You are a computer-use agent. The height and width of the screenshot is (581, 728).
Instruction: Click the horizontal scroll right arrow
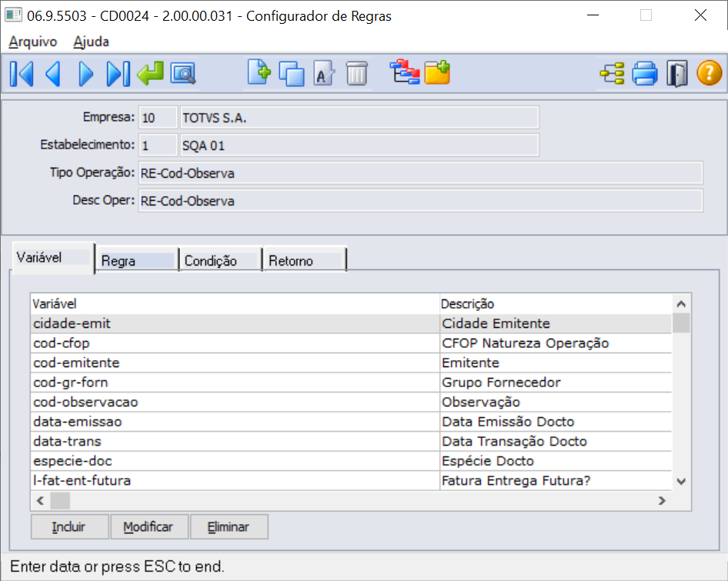coord(662,501)
